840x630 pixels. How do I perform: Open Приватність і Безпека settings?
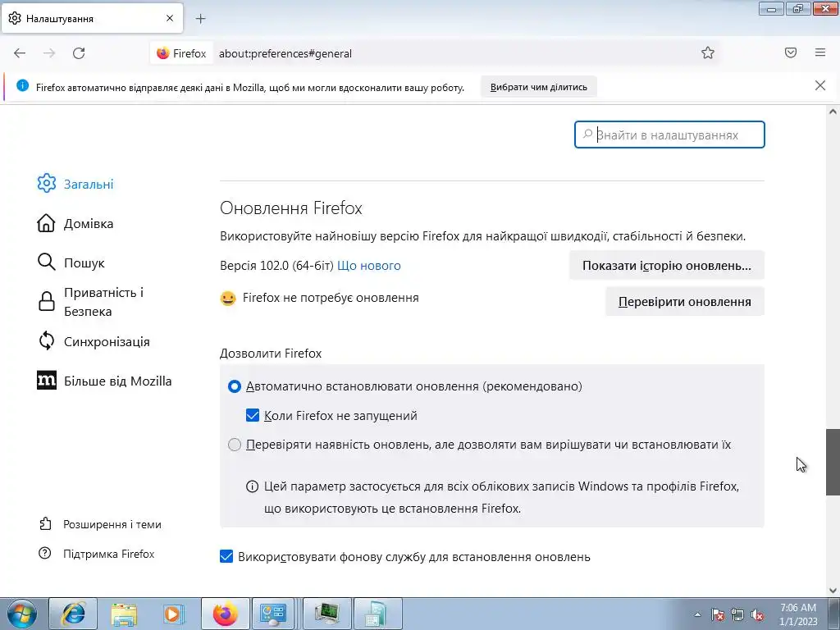tap(90, 302)
